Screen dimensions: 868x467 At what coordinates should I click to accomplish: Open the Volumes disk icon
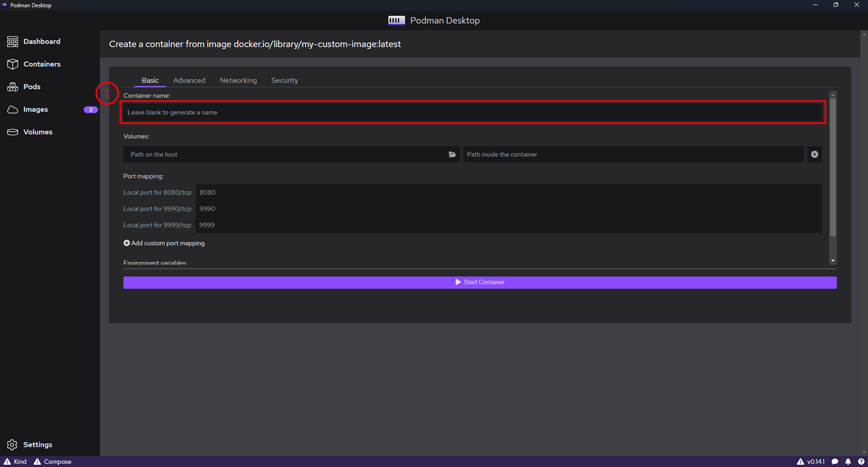point(13,132)
